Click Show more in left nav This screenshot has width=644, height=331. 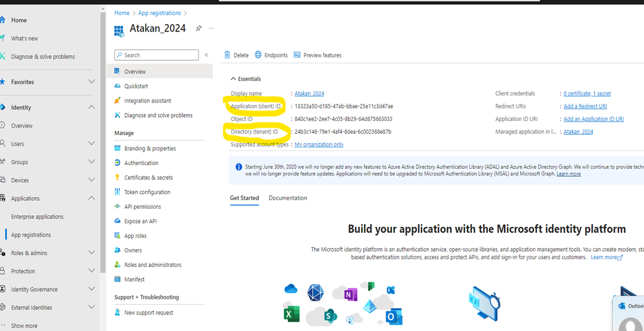(24, 326)
